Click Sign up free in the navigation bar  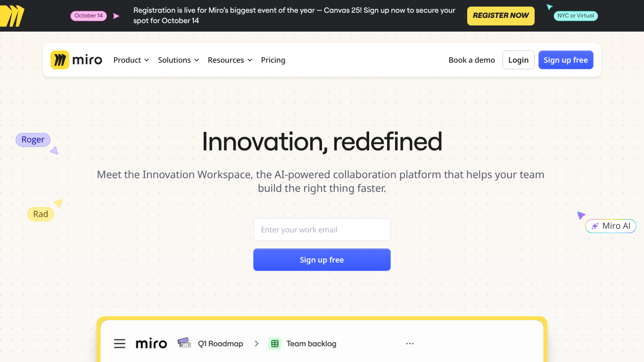(566, 60)
